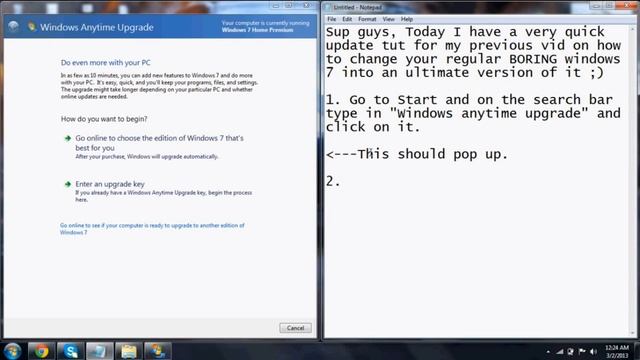Click the Windows Start orb
The height and width of the screenshot is (360, 640).
click(x=12, y=351)
